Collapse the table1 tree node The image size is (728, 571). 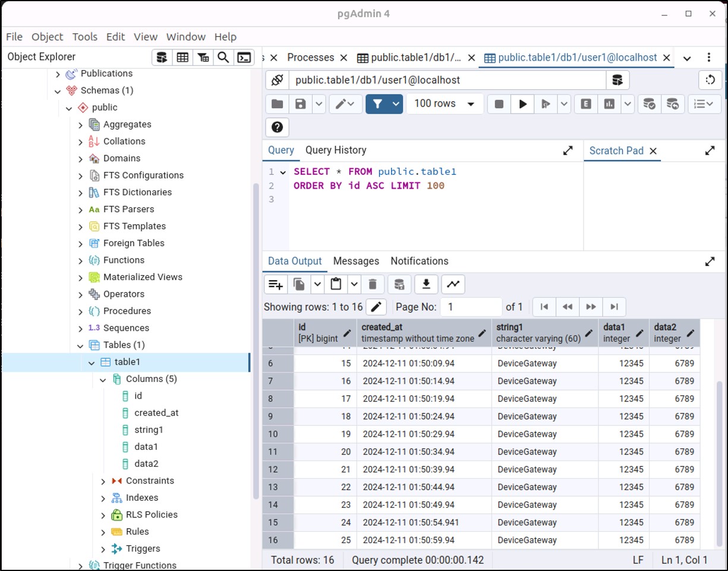(92, 362)
